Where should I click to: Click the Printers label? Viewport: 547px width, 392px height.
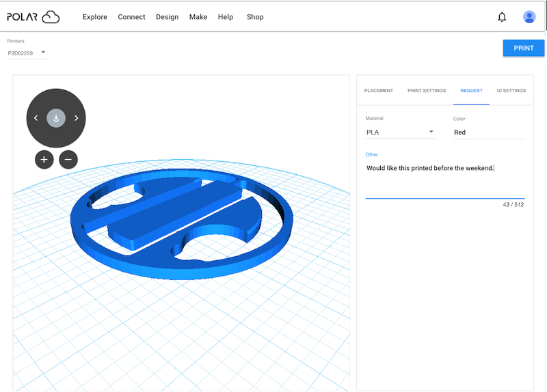[x=16, y=41]
